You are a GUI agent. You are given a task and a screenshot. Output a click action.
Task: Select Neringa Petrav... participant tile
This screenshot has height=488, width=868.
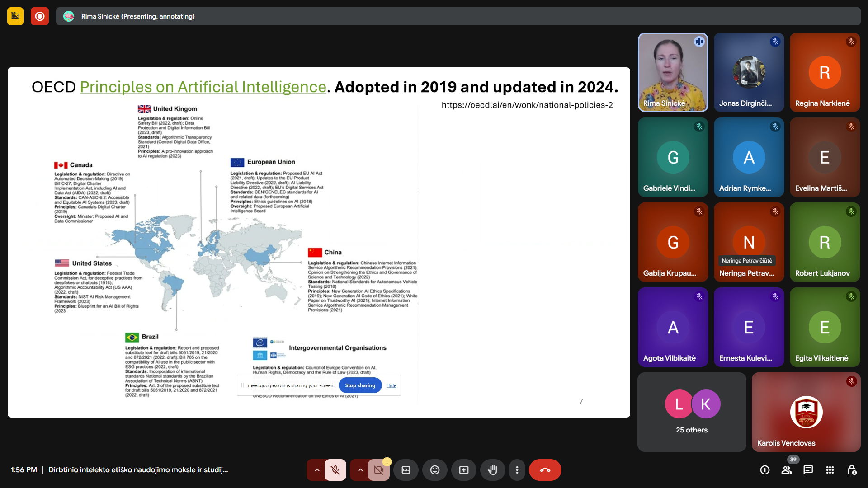(x=749, y=242)
